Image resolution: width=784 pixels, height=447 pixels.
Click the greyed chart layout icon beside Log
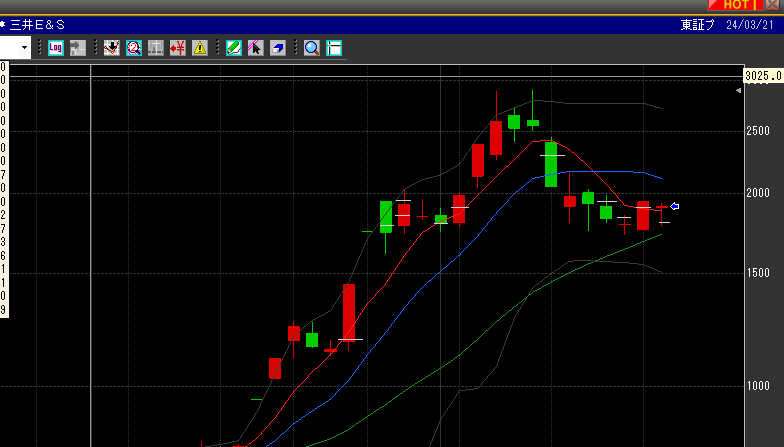[77, 47]
